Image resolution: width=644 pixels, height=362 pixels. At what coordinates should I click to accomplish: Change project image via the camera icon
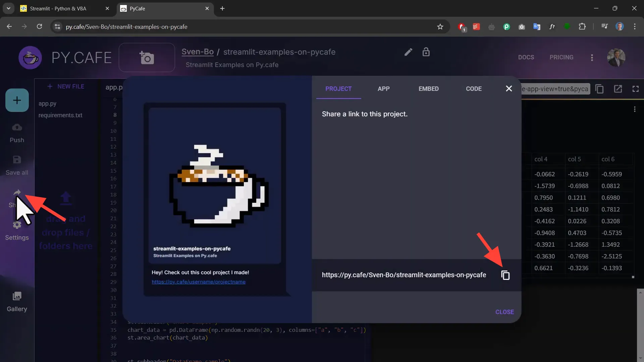click(147, 57)
